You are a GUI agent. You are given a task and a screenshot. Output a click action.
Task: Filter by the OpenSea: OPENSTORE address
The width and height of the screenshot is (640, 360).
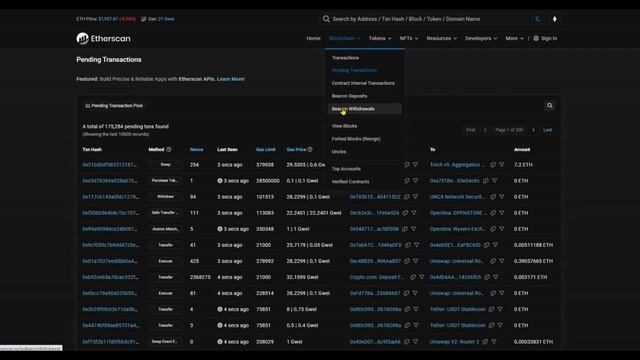[502, 213]
